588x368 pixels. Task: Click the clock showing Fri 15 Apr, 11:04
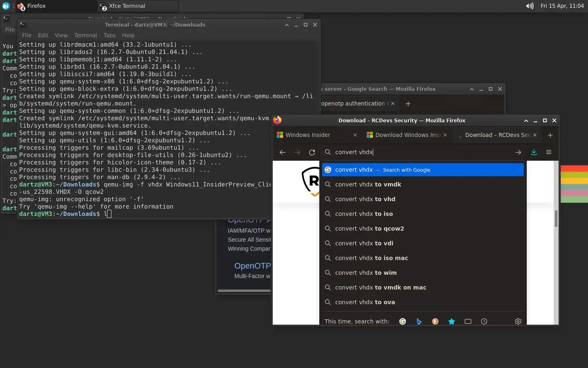pos(562,6)
